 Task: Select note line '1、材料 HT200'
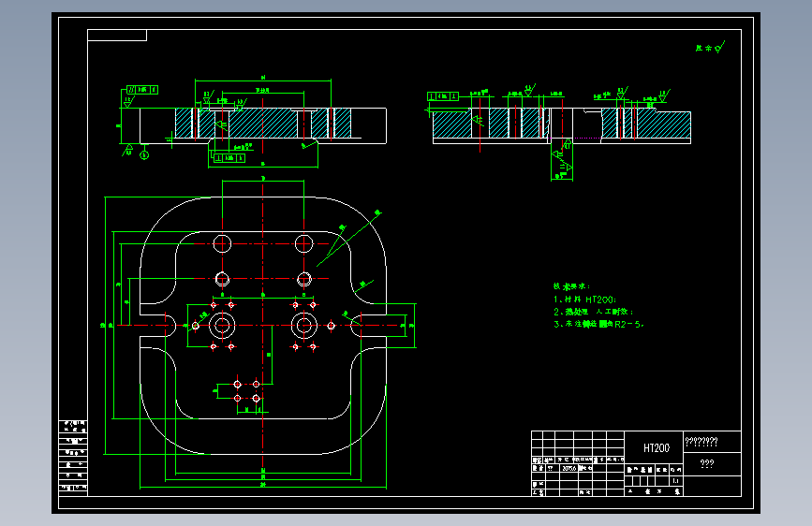click(584, 300)
